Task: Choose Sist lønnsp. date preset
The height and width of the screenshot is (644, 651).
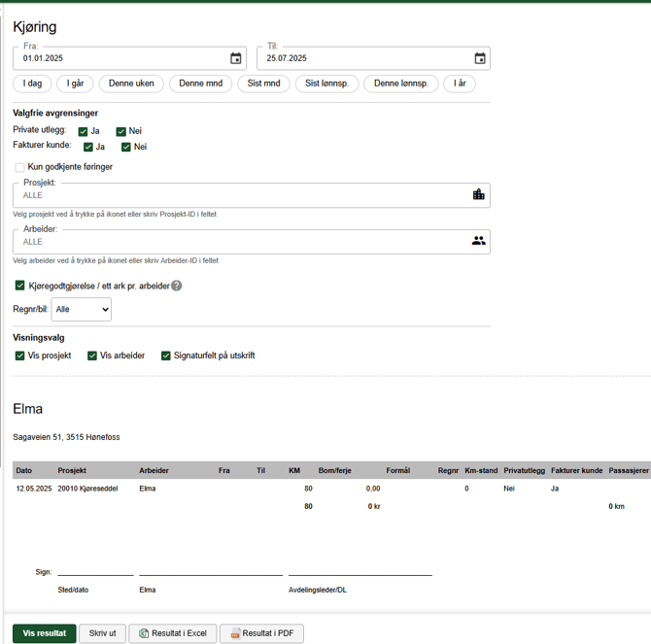Action: click(x=326, y=84)
